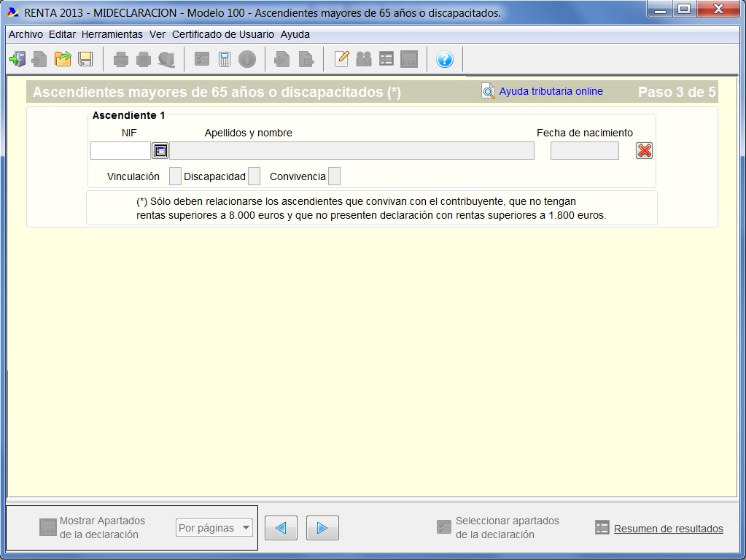The image size is (746, 560).
Task: Open the Ayuda menu
Action: coord(295,34)
